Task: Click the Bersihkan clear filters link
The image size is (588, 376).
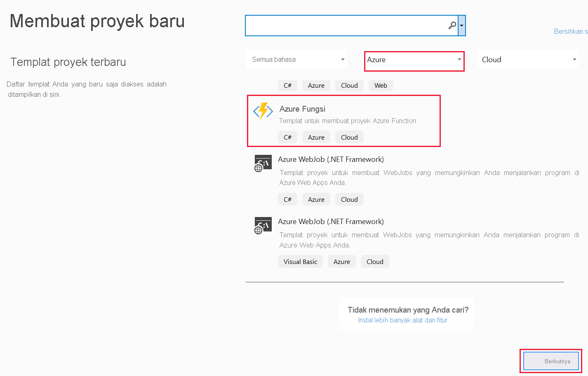Action: pyautogui.click(x=571, y=31)
